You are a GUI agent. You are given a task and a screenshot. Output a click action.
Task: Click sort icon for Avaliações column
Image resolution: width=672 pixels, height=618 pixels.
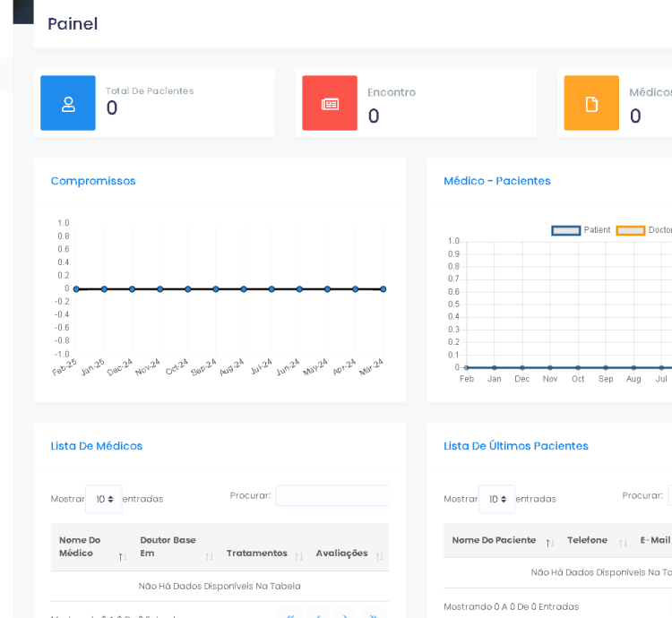(379, 557)
